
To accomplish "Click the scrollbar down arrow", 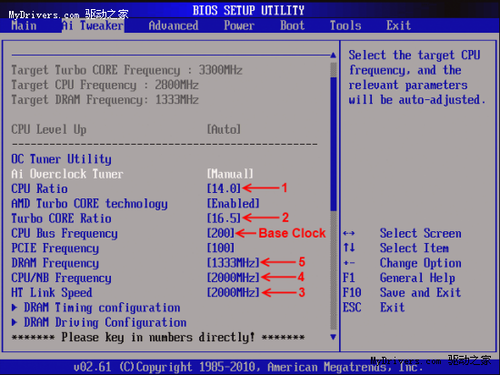I will (333, 337).
